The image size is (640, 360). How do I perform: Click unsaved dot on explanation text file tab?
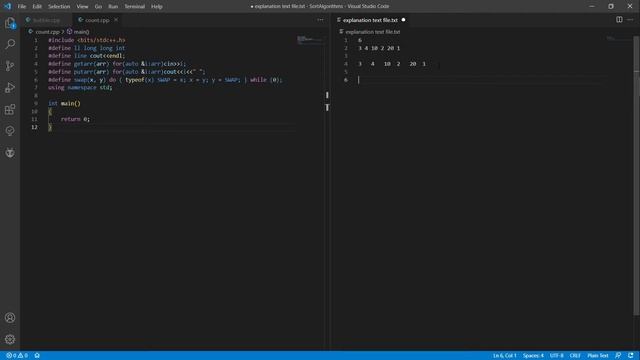[403, 20]
